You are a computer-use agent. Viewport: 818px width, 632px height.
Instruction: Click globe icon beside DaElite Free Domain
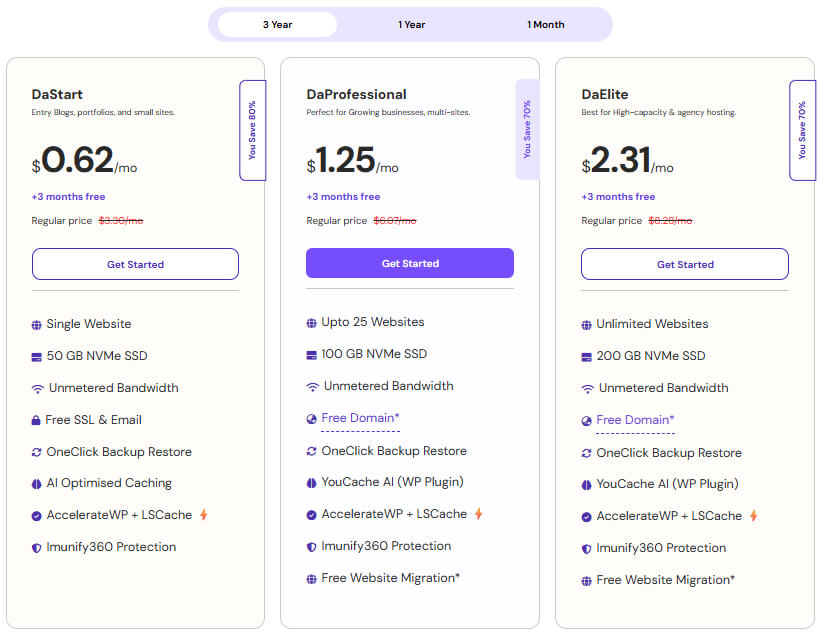586,421
